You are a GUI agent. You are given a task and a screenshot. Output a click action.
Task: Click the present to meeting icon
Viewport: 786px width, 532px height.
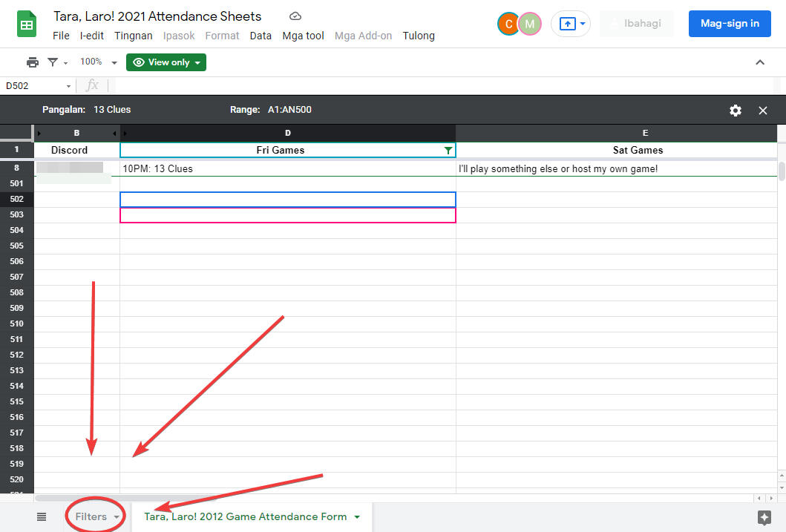[x=566, y=24]
